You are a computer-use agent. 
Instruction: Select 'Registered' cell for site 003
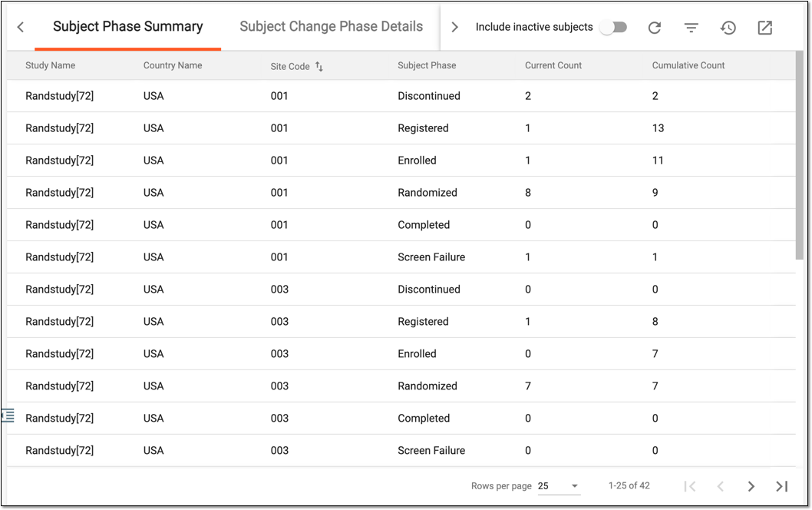pyautogui.click(x=423, y=321)
